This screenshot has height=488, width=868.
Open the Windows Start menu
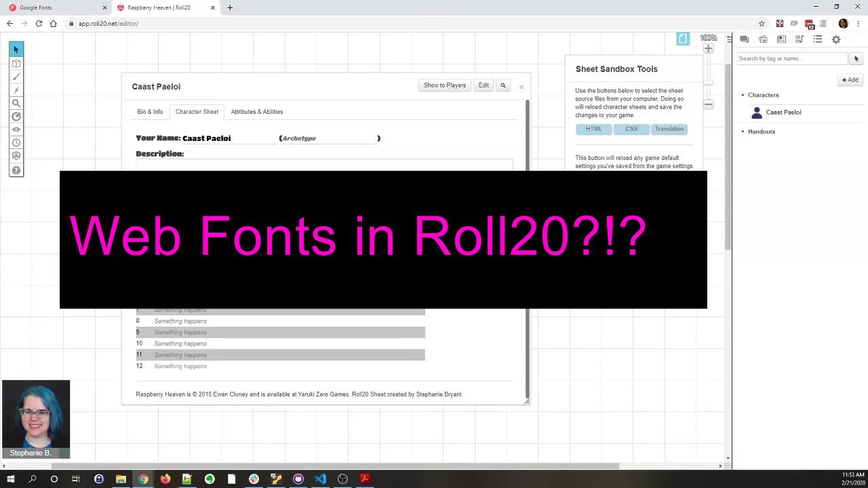pyautogui.click(x=10, y=479)
